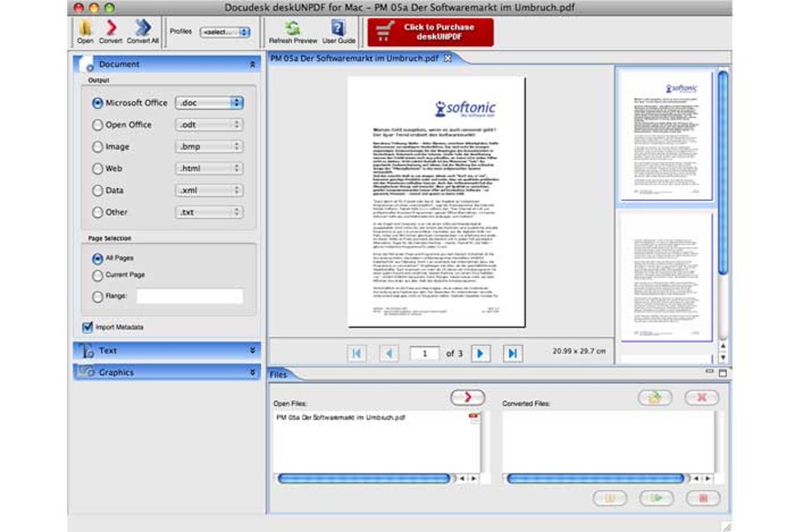Select Current Page for page selection
Viewport: 795px width, 532px height.
97,275
